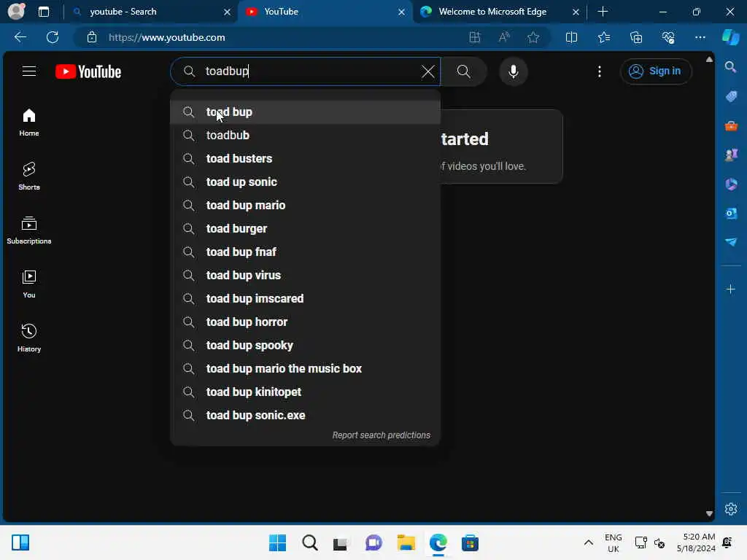Open Edge profile avatar
The height and width of the screenshot is (560, 747).
pyautogui.click(x=16, y=12)
